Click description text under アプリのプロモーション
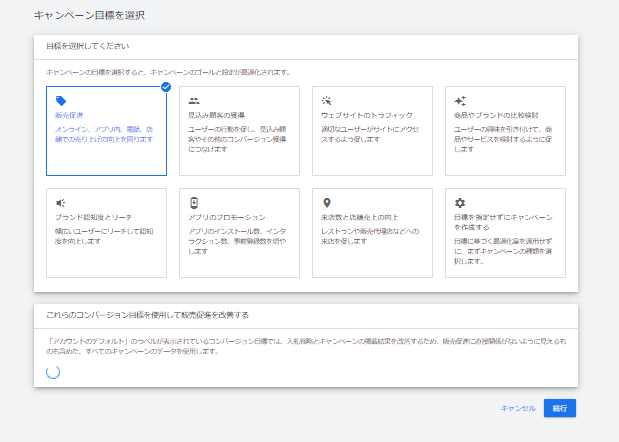619x442 pixels. [x=237, y=241]
